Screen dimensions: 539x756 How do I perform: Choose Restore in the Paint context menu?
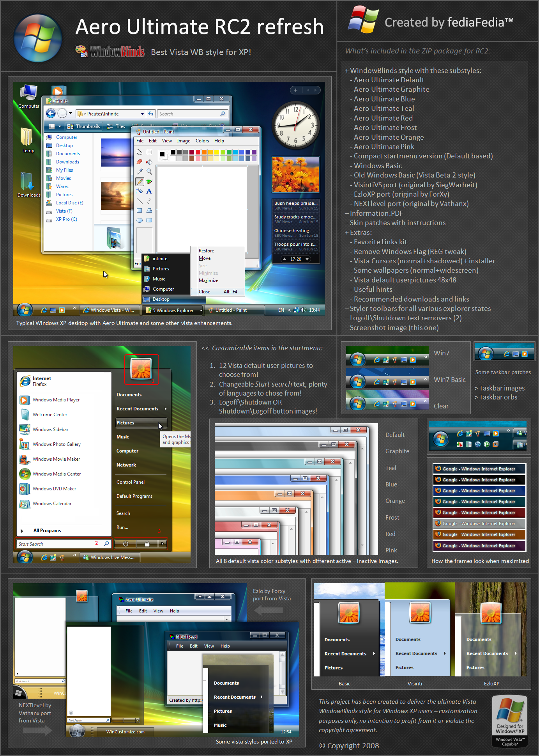(x=206, y=251)
